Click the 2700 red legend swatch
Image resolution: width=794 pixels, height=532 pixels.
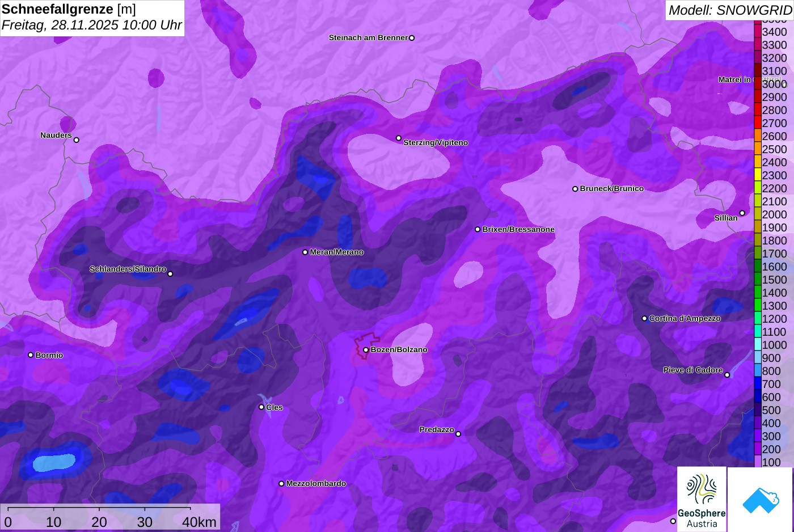758,123
